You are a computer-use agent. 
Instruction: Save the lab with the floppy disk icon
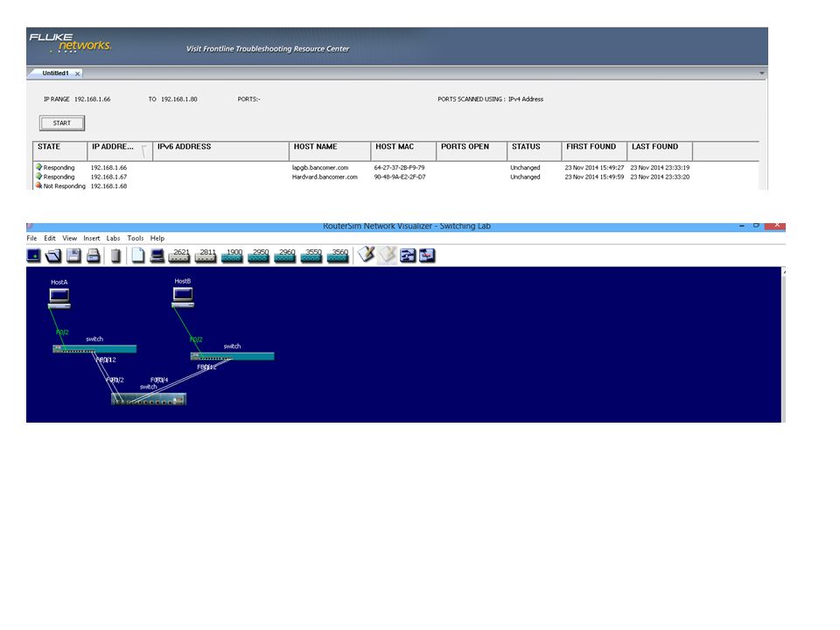(x=73, y=255)
